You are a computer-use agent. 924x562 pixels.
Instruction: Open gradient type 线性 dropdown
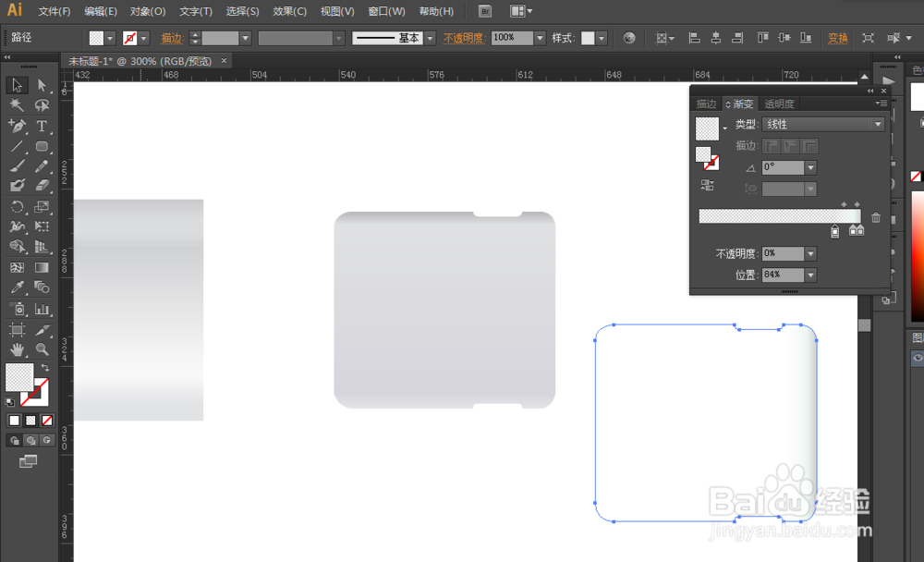(x=822, y=125)
